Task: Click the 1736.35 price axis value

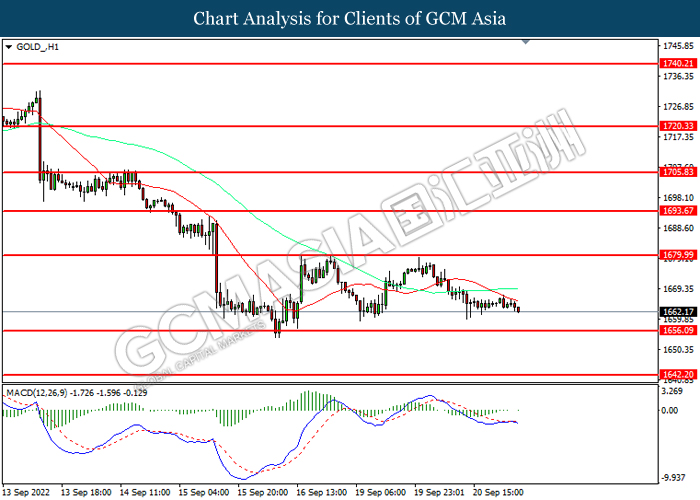Action: (x=679, y=77)
